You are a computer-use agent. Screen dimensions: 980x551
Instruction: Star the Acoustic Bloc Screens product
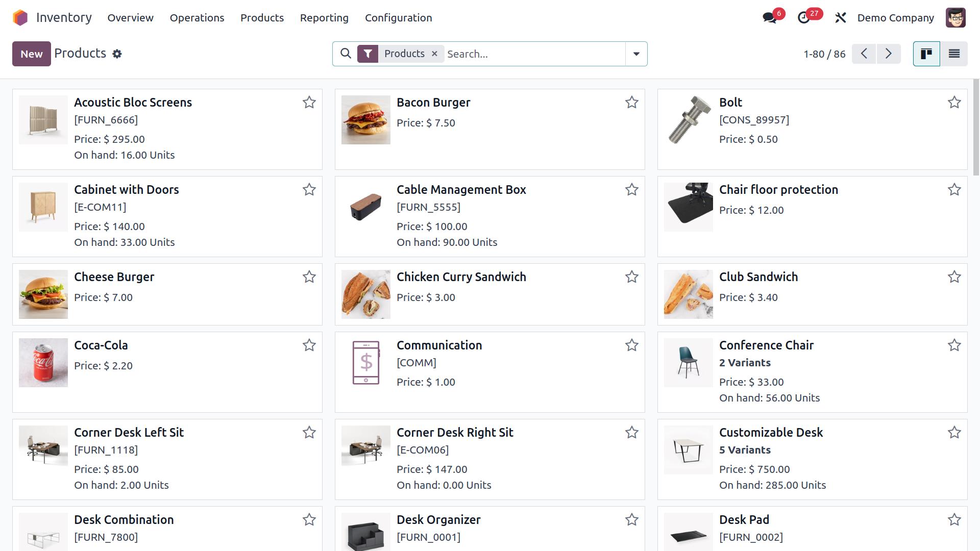tap(309, 103)
